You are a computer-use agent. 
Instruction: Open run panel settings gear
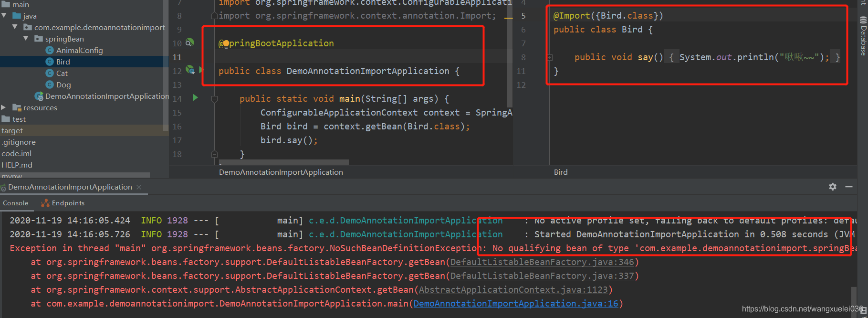[x=833, y=187]
